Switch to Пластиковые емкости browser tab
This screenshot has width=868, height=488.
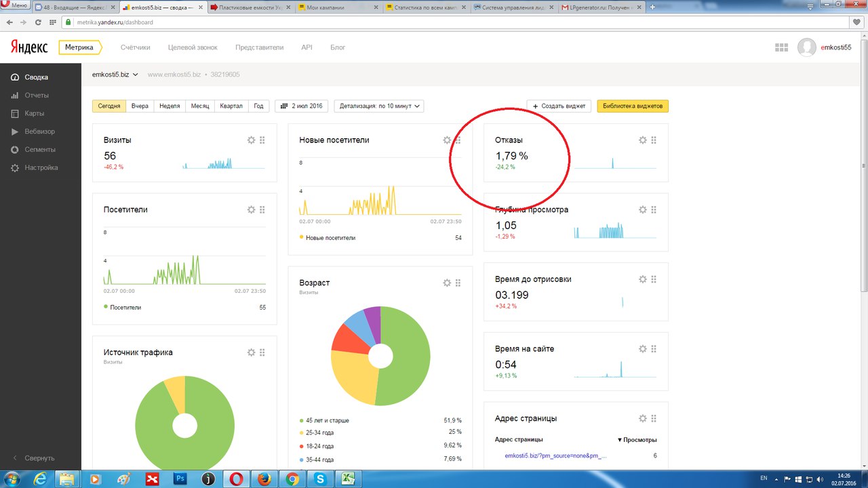[x=250, y=7]
